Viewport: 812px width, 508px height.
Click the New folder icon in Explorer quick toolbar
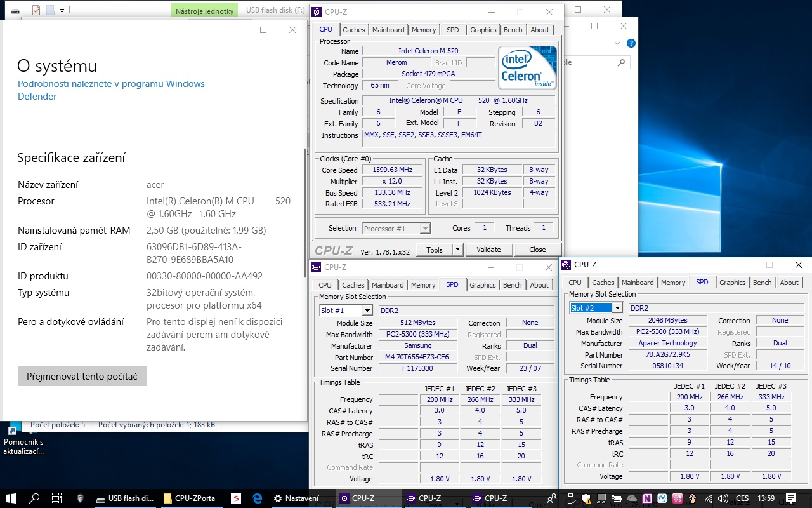click(x=50, y=10)
